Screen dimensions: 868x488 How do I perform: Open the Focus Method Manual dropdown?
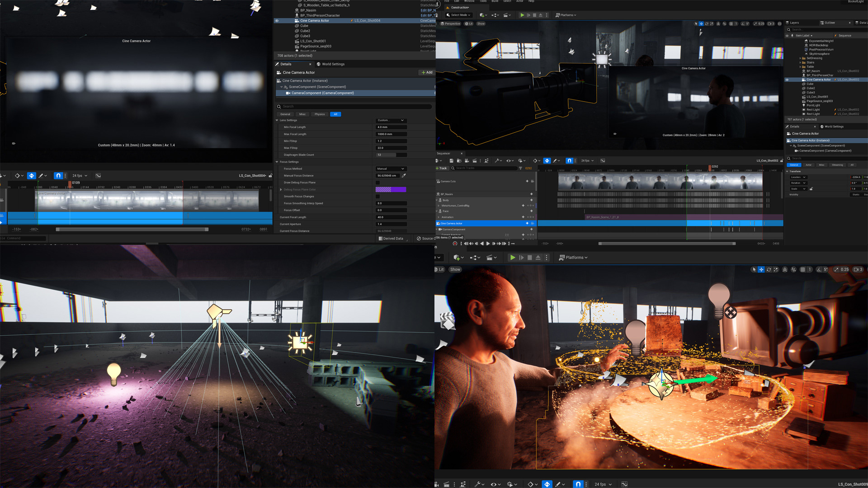coord(391,169)
